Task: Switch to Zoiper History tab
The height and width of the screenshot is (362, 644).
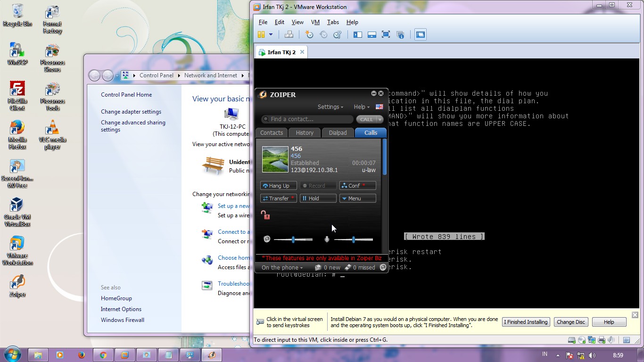Action: pos(305,133)
